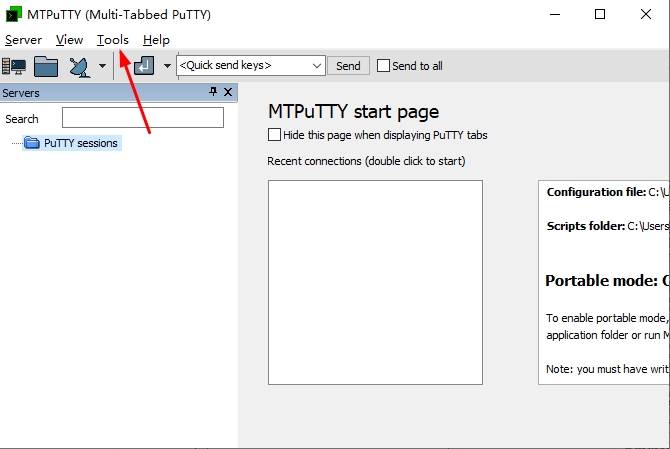670x449 pixels.
Task: Open the dropdown arrow beside enter-key icon
Action: [x=165, y=67]
